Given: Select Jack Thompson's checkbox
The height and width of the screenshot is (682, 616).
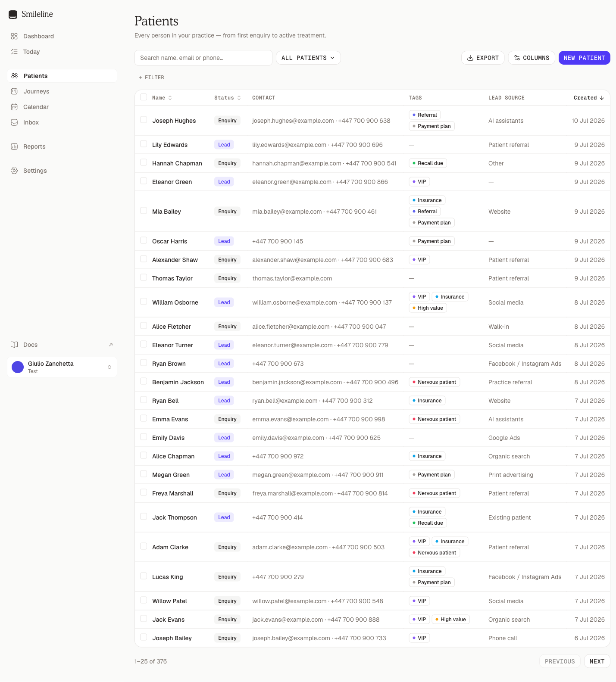Looking at the screenshot, I should point(144,517).
